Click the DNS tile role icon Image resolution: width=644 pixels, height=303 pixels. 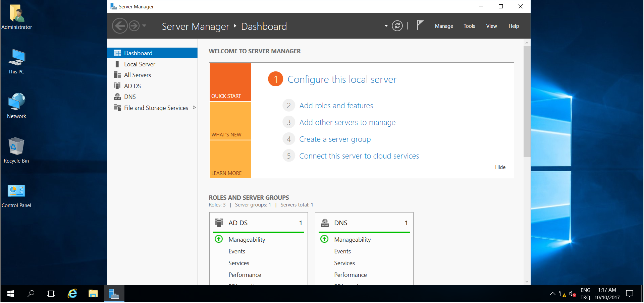tap(325, 223)
